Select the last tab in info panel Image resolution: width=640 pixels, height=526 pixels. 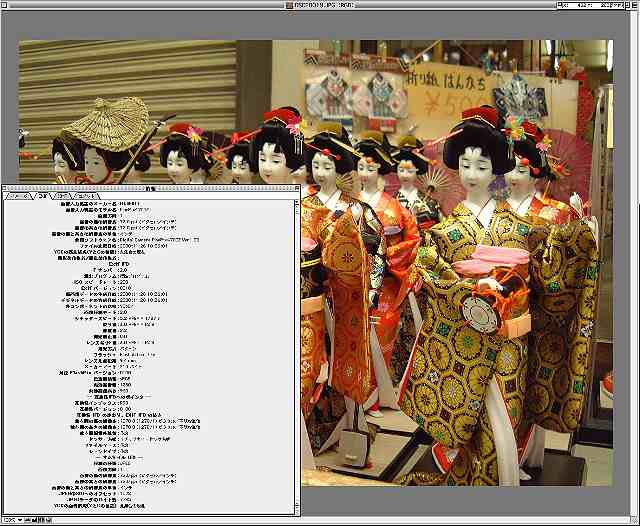(86, 196)
